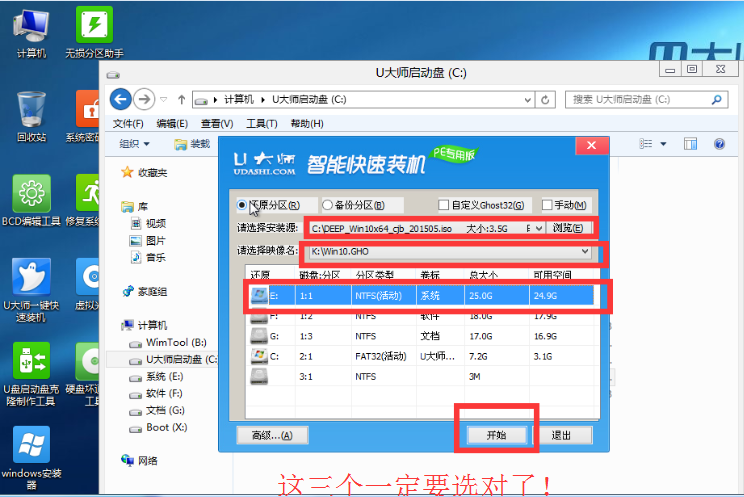This screenshot has height=497, width=744.
Task: Open the 文件(F) menu
Action: (x=128, y=123)
